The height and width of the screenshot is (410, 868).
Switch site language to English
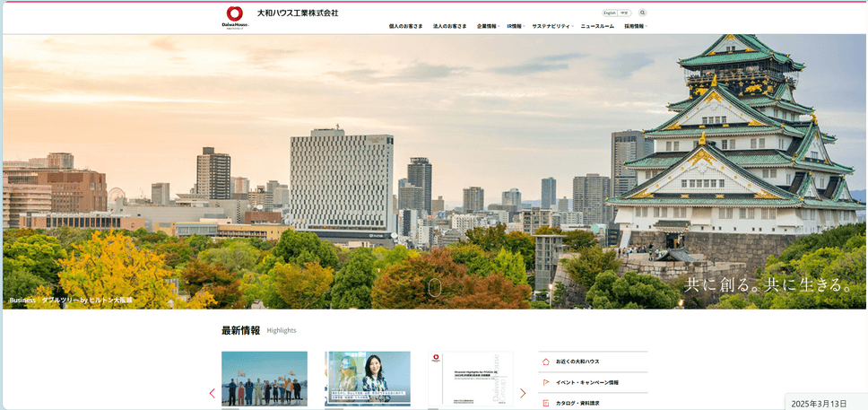pos(610,13)
